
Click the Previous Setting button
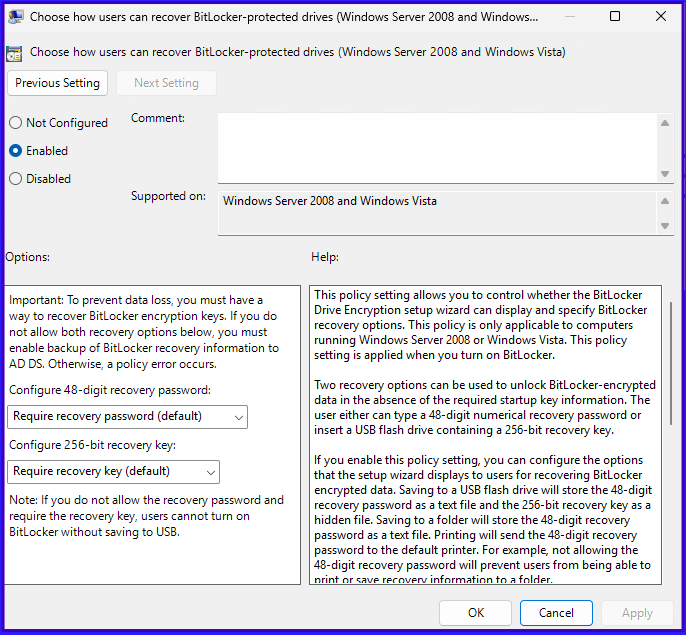click(x=58, y=83)
